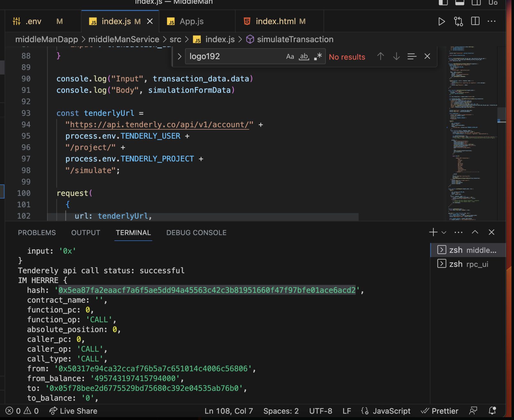Image resolution: width=514 pixels, height=420 pixels.
Task: Click tenderlyUrl variable on line 93
Action: pyautogui.click(x=109, y=113)
